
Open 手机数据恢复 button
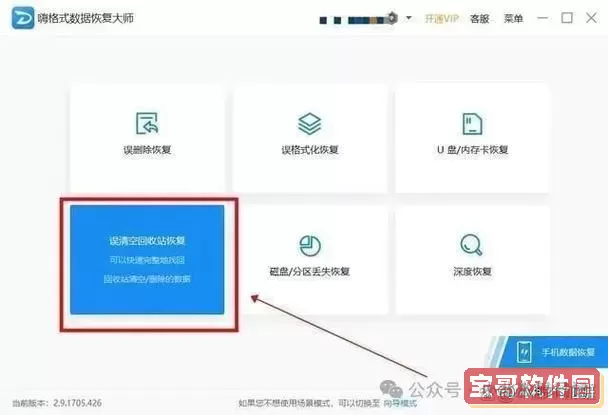(554, 352)
